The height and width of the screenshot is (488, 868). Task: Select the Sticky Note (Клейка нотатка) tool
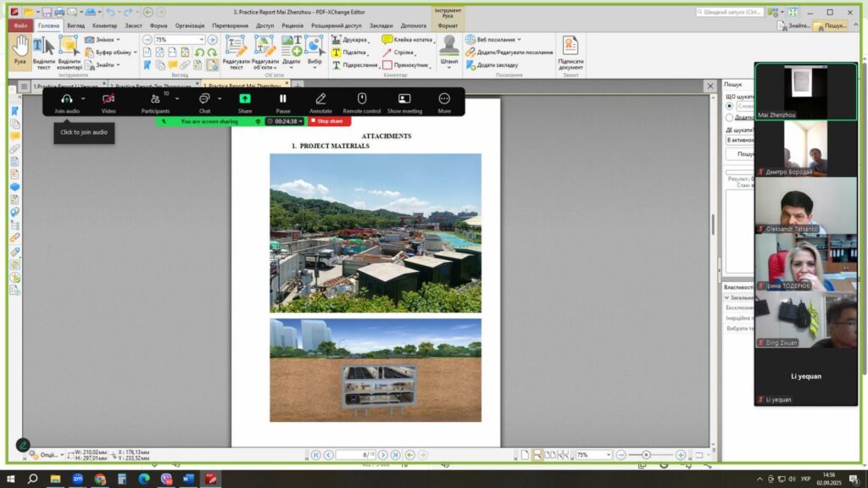(408, 40)
